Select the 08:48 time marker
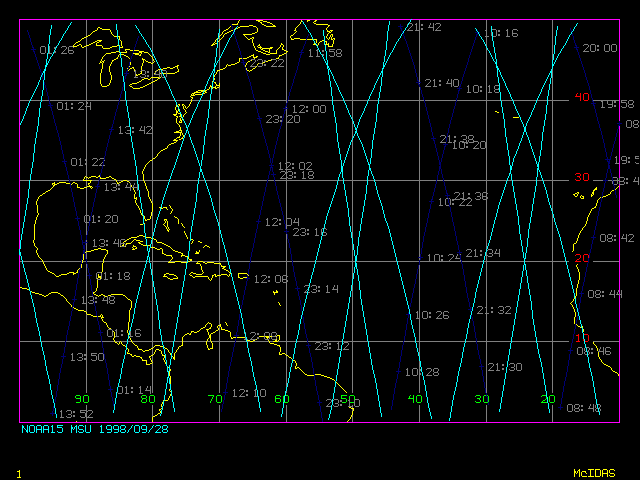 584,408
